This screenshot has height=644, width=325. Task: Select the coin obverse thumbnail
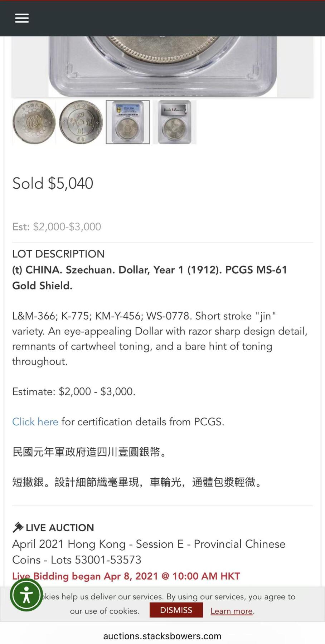(34, 122)
